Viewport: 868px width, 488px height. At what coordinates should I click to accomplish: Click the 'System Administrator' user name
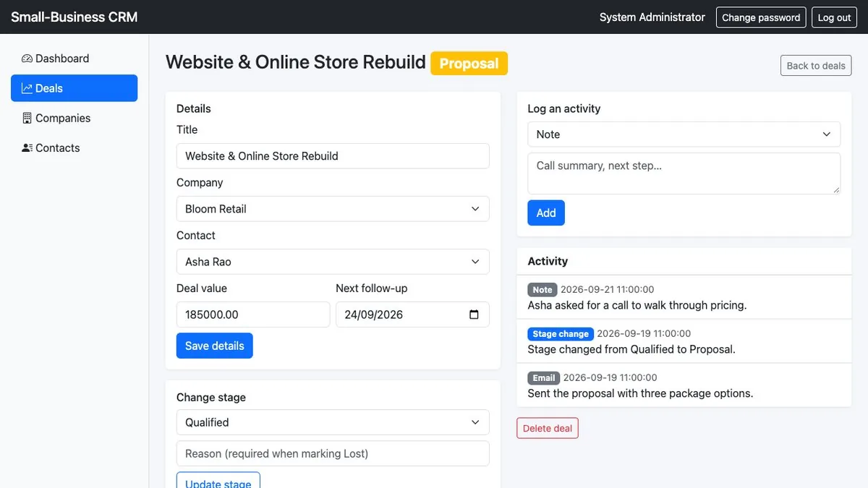(x=652, y=17)
